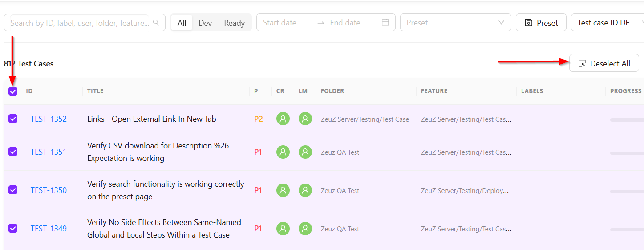Click the P2 priority badge of TEST-1352
Screen dimensions: 644x250
point(258,119)
